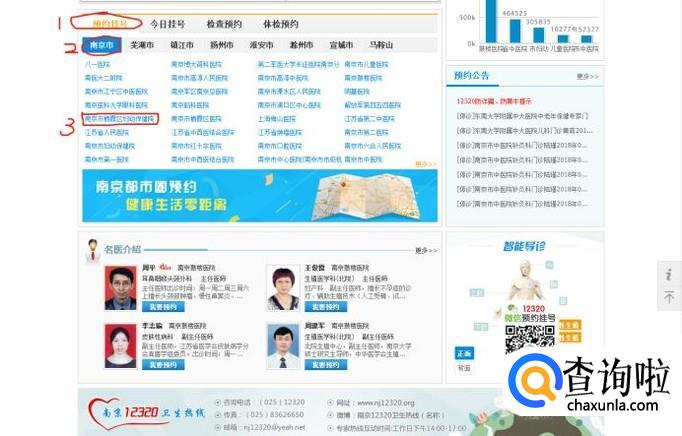Open 江苏省第二中医院 link
The height and width of the screenshot is (436, 682).
tap(369, 118)
